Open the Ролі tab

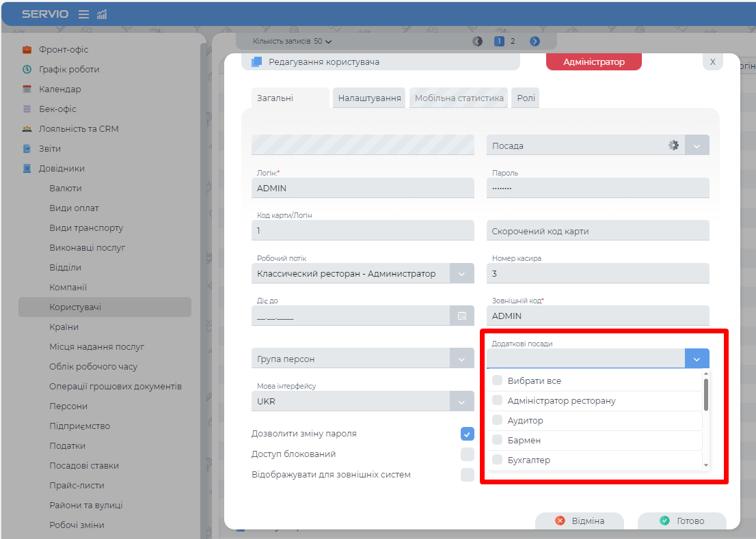pyautogui.click(x=526, y=98)
